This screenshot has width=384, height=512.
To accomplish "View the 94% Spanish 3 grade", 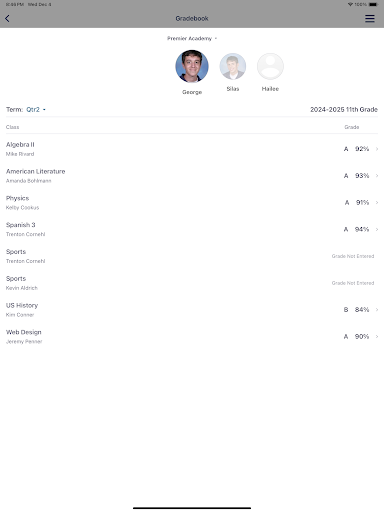I will click(362, 229).
